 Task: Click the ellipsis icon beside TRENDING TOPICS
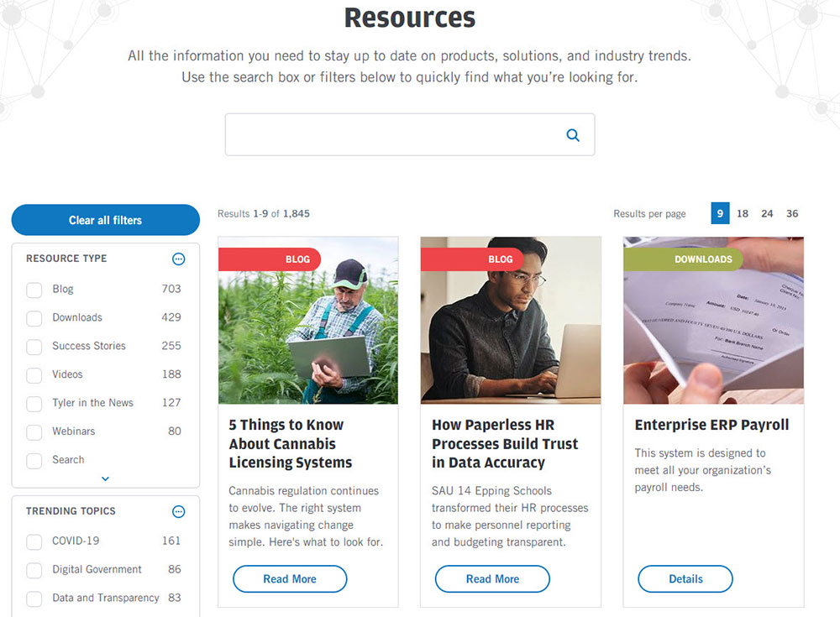point(178,512)
